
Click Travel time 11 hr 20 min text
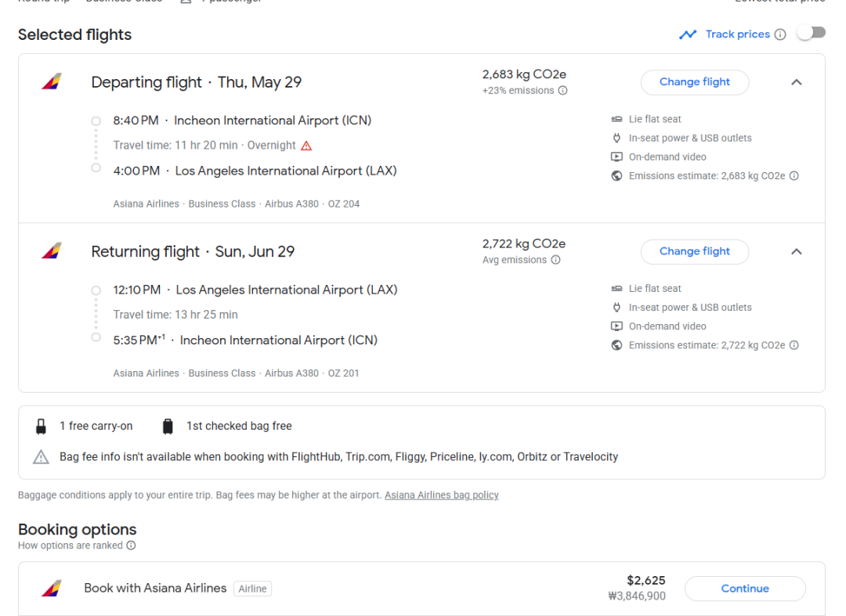tap(175, 146)
